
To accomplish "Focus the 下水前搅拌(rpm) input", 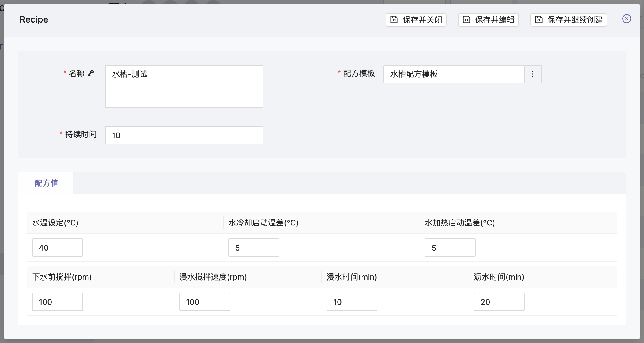I will tap(57, 302).
